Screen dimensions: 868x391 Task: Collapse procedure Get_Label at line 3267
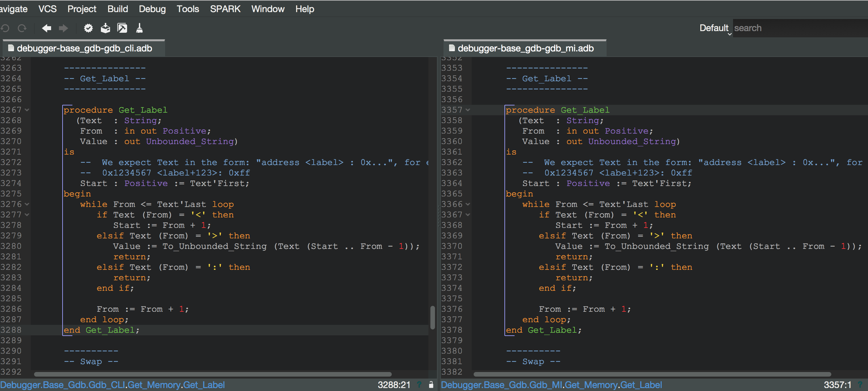(27, 110)
